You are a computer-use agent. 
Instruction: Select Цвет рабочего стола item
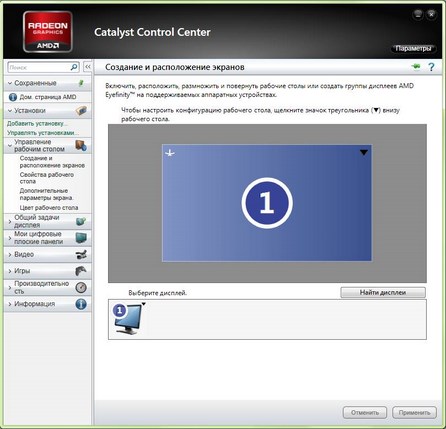pyautogui.click(x=49, y=208)
